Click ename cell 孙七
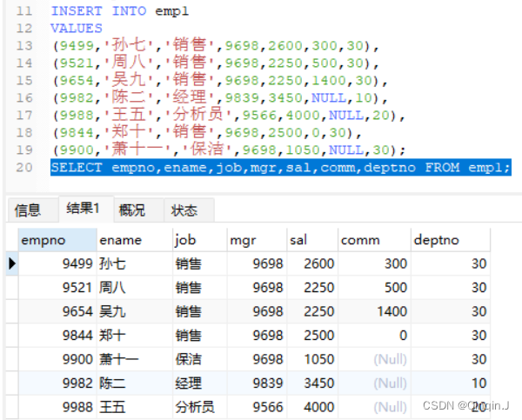The height and width of the screenshot is (420, 522). coord(135,263)
